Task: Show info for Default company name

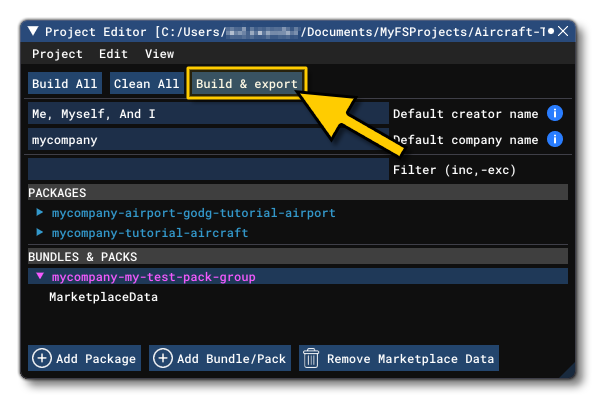Action: (x=555, y=139)
